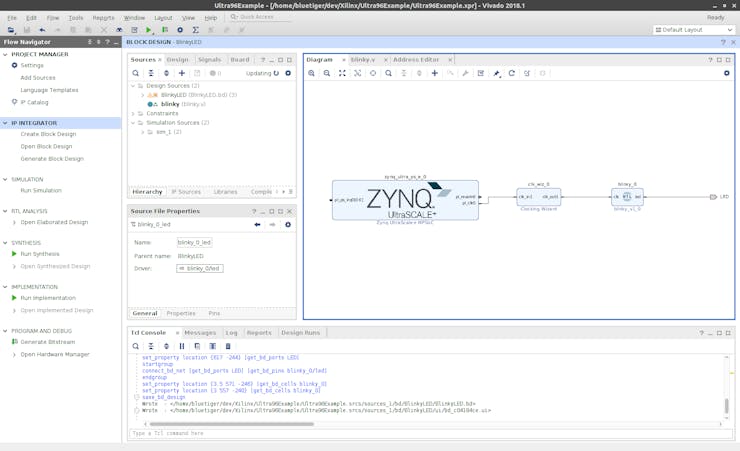Image resolution: width=740 pixels, height=451 pixels.
Task: Click the Quick Access search field
Action: [260, 17]
